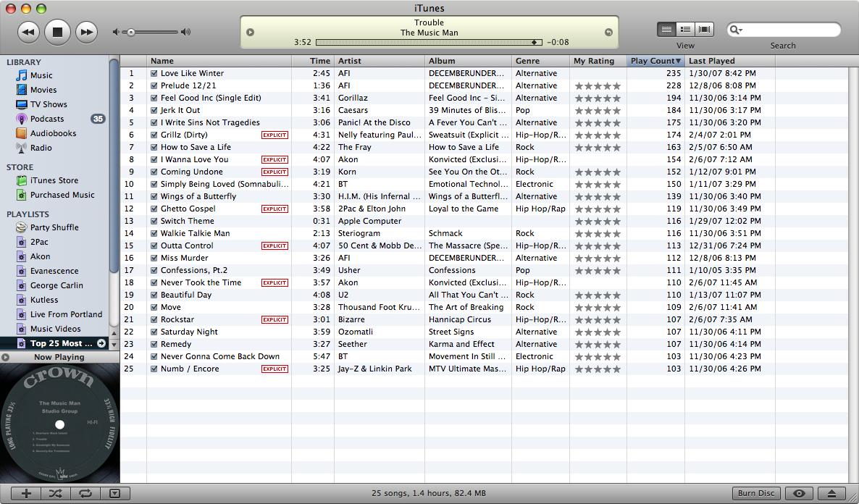Viewport: 859px width, 504px height.
Task: Click the eye visualizer button
Action: [x=799, y=494]
